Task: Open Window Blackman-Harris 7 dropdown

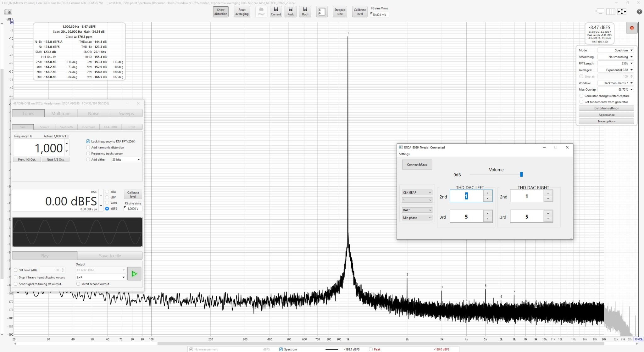Action: pos(616,83)
